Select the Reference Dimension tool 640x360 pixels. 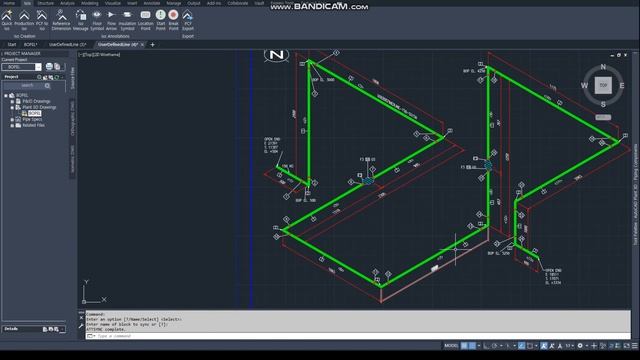click(x=61, y=20)
